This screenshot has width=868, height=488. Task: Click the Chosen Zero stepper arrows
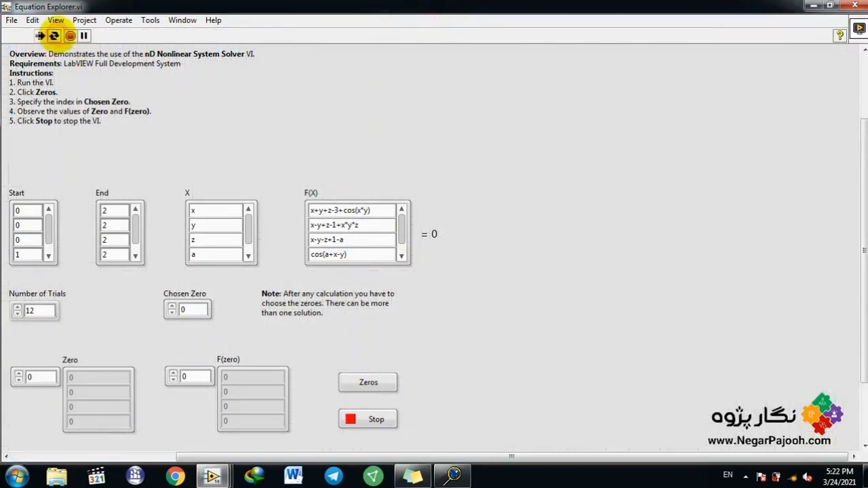click(172, 310)
